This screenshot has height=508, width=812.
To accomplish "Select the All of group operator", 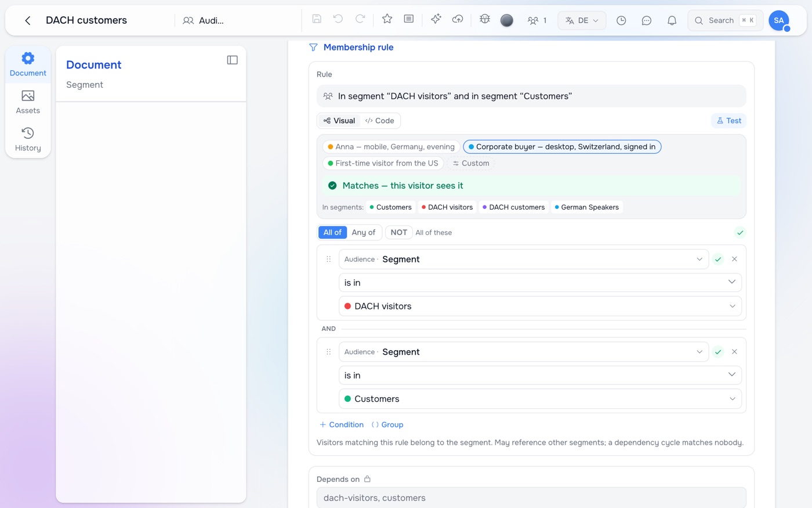I will click(332, 232).
